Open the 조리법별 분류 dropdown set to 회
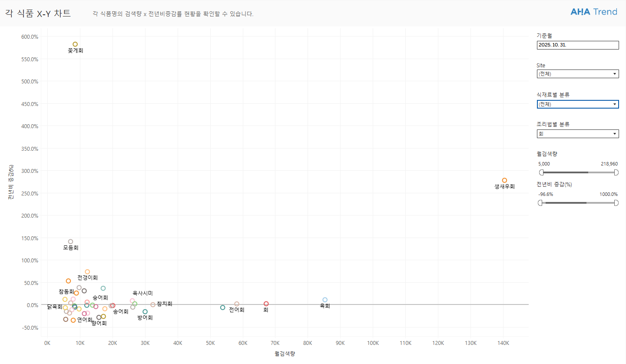 (577, 134)
